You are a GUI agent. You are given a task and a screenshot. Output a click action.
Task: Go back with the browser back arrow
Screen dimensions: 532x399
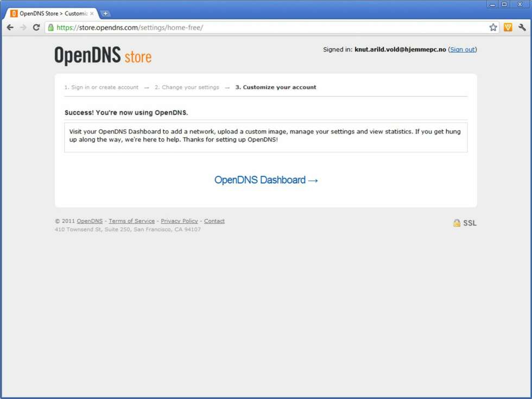pos(10,28)
